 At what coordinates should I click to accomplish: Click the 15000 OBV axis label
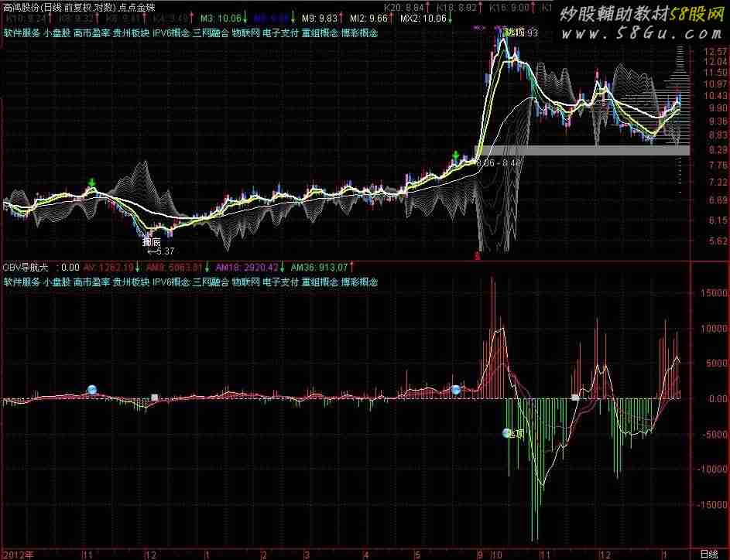pos(714,293)
